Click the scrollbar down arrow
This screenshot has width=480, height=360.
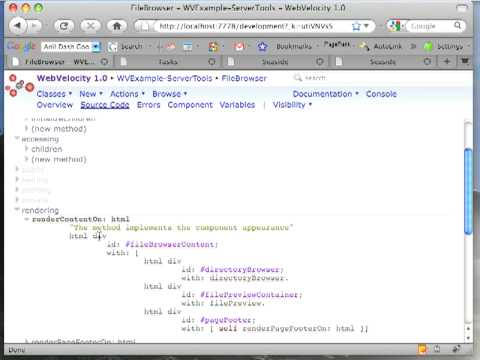pyautogui.click(x=468, y=338)
